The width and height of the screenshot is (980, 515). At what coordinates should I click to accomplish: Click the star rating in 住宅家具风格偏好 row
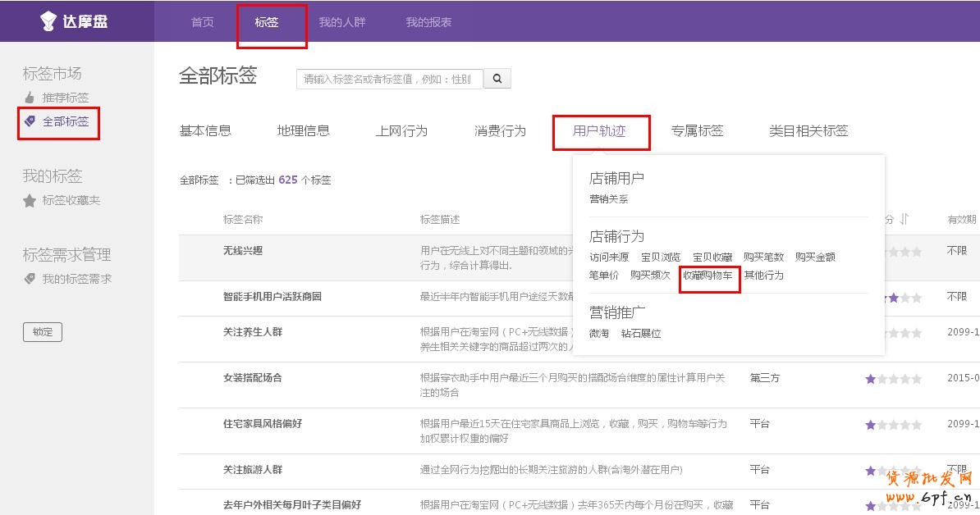893,425
